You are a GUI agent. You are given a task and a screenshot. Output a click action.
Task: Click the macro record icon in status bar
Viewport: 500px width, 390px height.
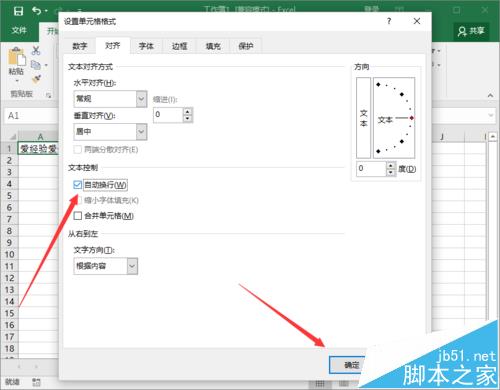[x=36, y=382]
